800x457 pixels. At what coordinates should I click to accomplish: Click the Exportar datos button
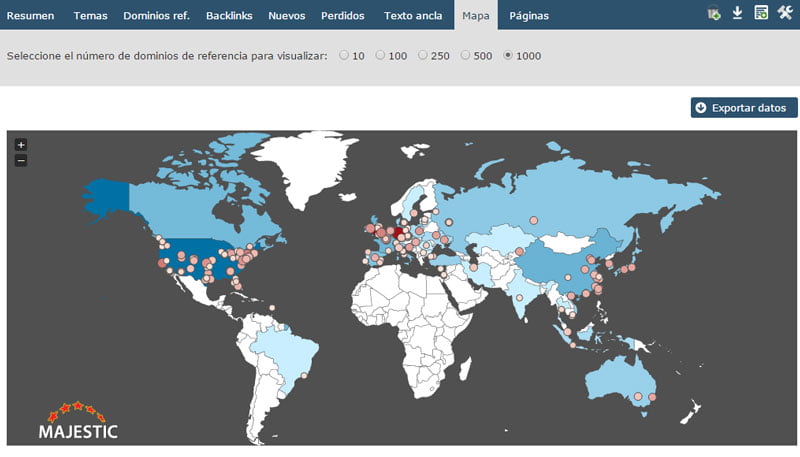(x=744, y=108)
